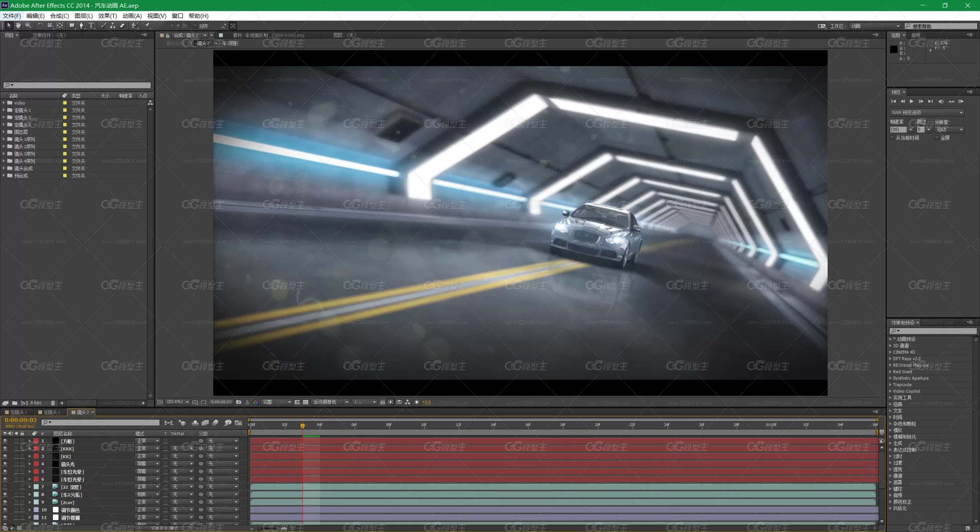Open composition mini-flowchart in timeline
980x532 pixels.
[169, 423]
